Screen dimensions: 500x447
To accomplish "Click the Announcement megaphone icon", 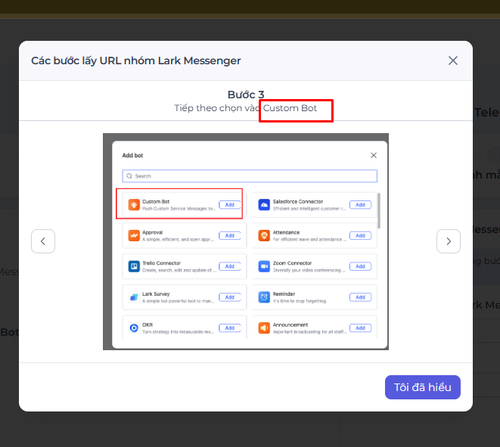I will point(264,328).
